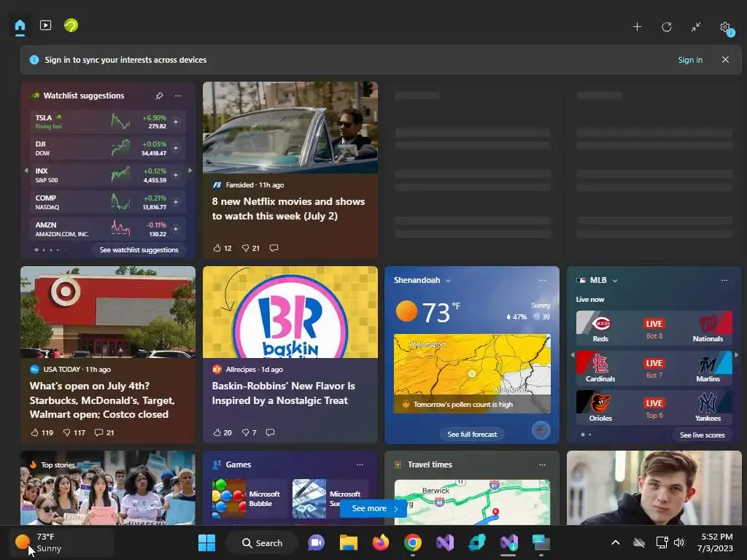The height and width of the screenshot is (560, 747).
Task: Open the volume control in system tray
Action: (679, 542)
